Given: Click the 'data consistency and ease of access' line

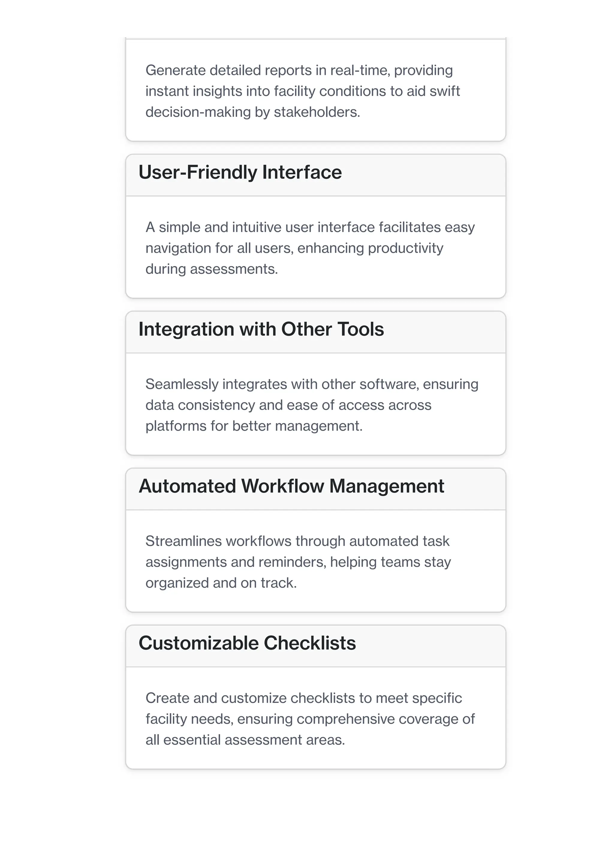Looking at the screenshot, I should coord(288,405).
